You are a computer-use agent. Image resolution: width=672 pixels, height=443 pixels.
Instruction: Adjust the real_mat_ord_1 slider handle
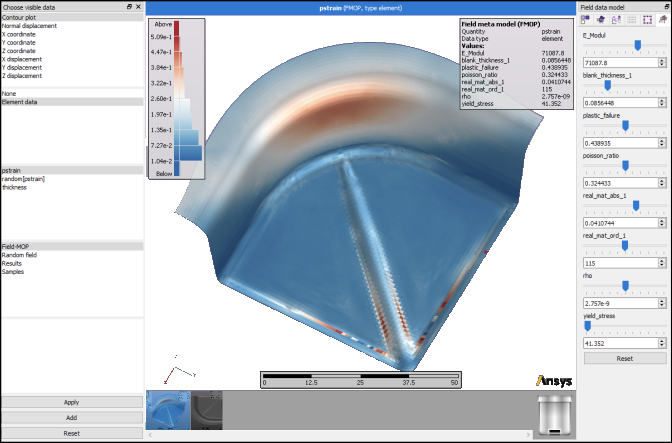pyautogui.click(x=625, y=245)
